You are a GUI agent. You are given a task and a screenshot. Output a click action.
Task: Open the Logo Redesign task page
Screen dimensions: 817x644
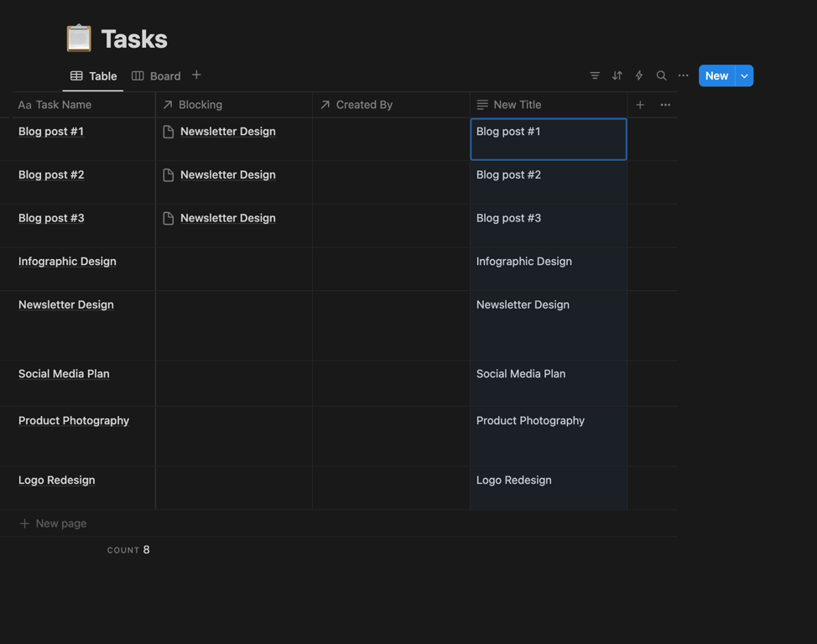(56, 480)
